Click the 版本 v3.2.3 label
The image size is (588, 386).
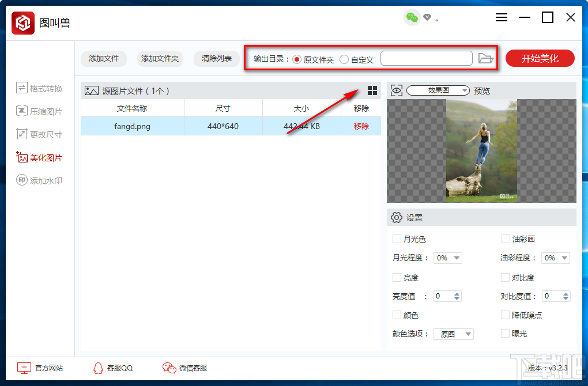(548, 368)
